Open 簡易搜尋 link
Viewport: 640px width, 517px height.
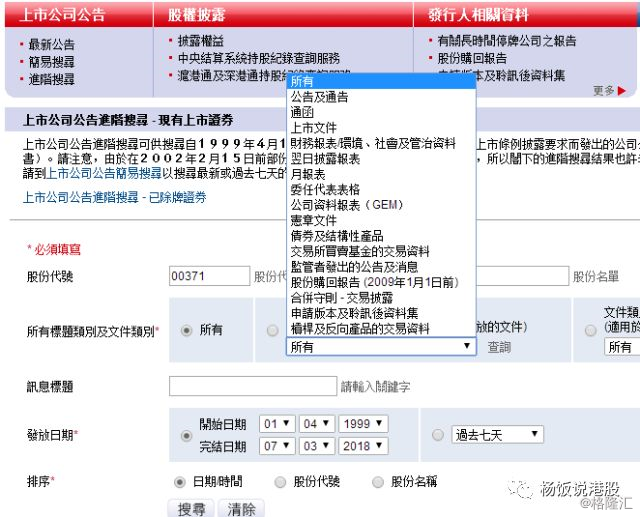(x=51, y=62)
